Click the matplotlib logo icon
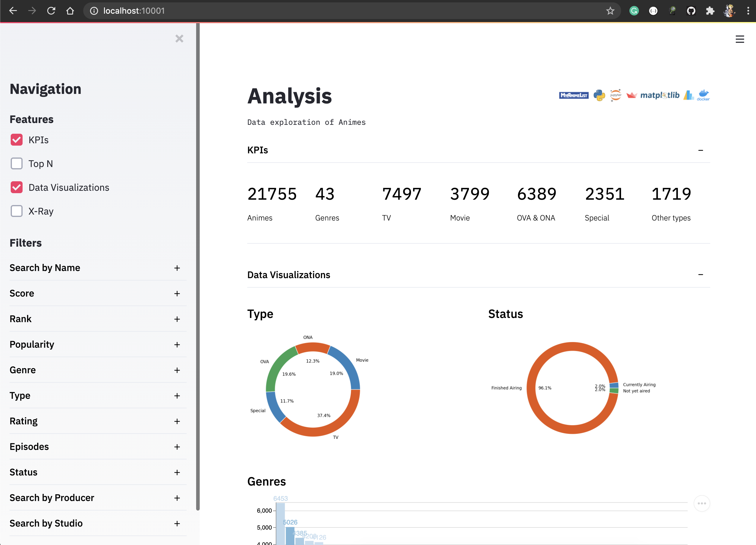This screenshot has height=545, width=756. (x=660, y=95)
